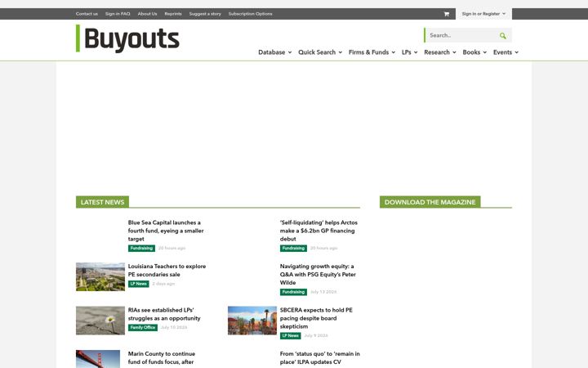588x368 pixels.
Task: Open the Books menu
Action: 474,52
